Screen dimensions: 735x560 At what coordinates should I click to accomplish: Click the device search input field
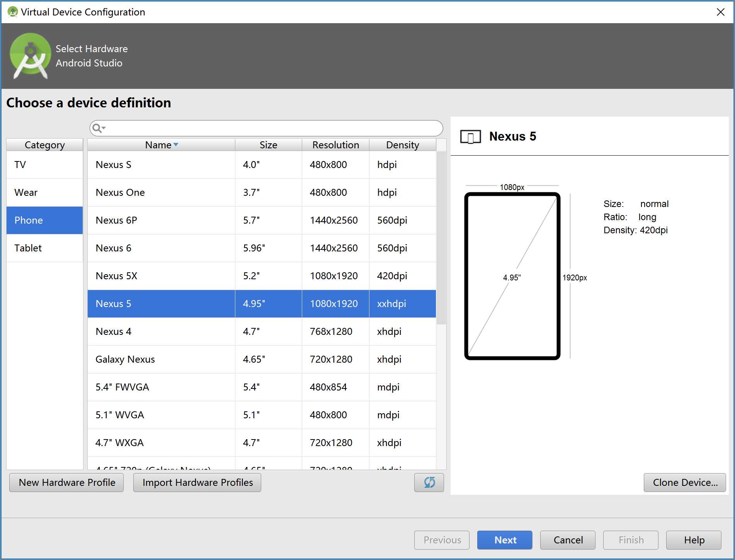[x=266, y=128]
